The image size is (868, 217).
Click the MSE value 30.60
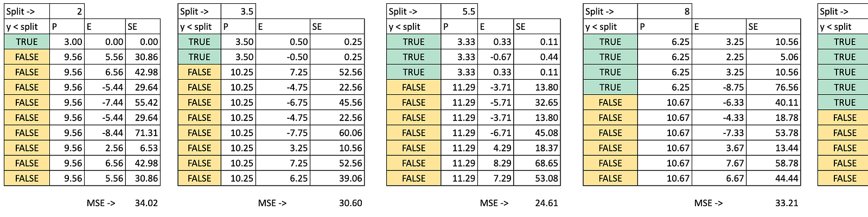(350, 203)
